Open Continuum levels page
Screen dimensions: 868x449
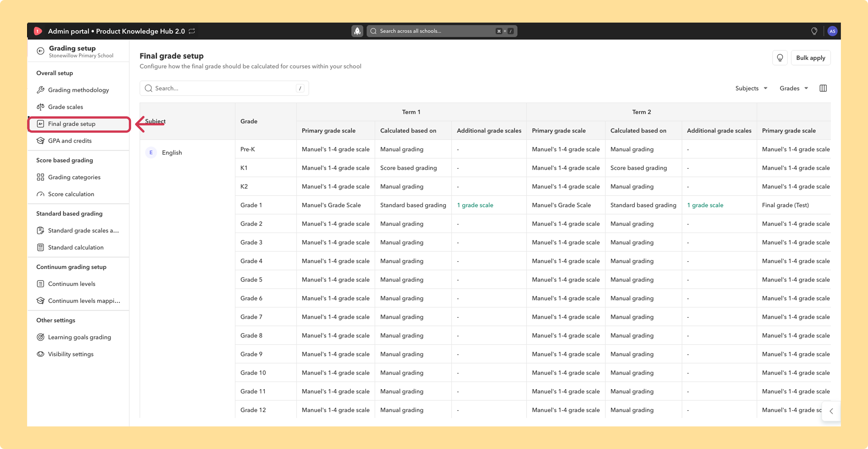[x=79, y=284]
